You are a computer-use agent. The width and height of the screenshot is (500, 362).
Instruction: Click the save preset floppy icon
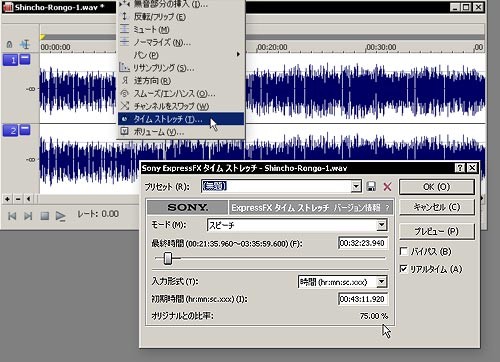coord(371,187)
